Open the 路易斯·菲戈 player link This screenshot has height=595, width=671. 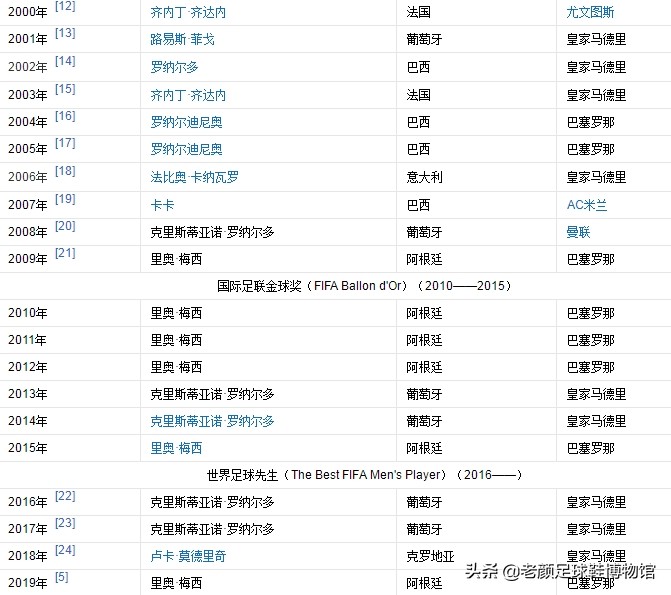[182, 39]
